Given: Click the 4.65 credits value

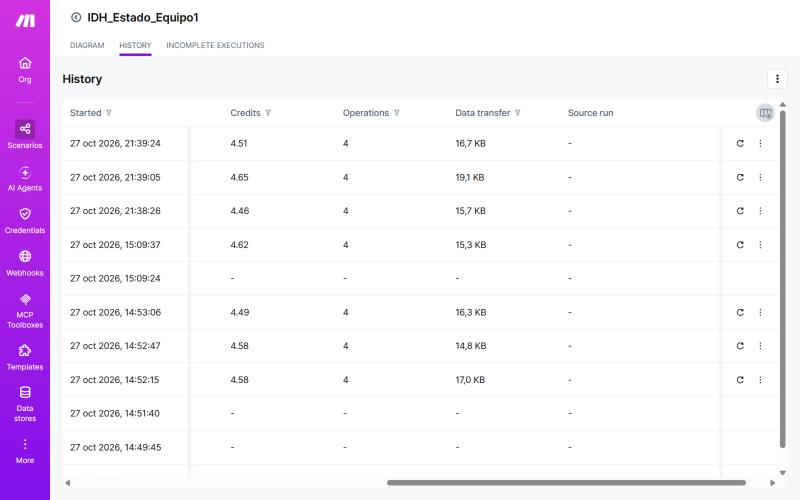Looking at the screenshot, I should coord(239,177).
